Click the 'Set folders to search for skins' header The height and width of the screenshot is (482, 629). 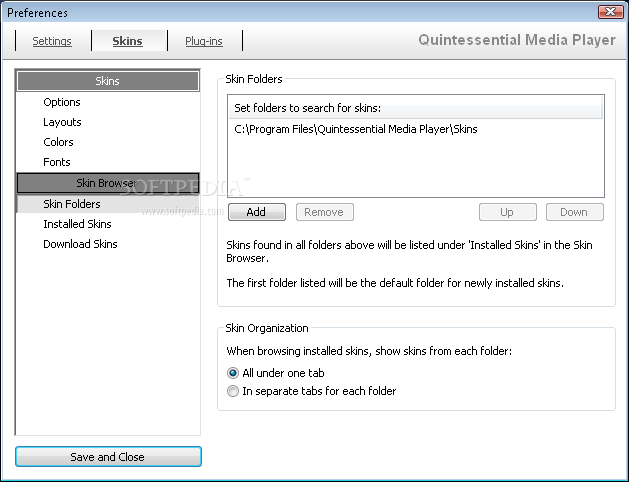[416, 108]
